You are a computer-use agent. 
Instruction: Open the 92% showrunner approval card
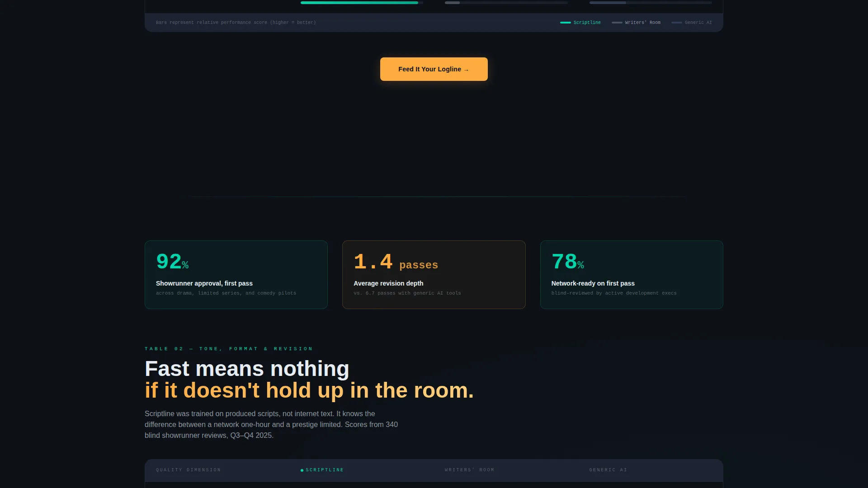236,275
